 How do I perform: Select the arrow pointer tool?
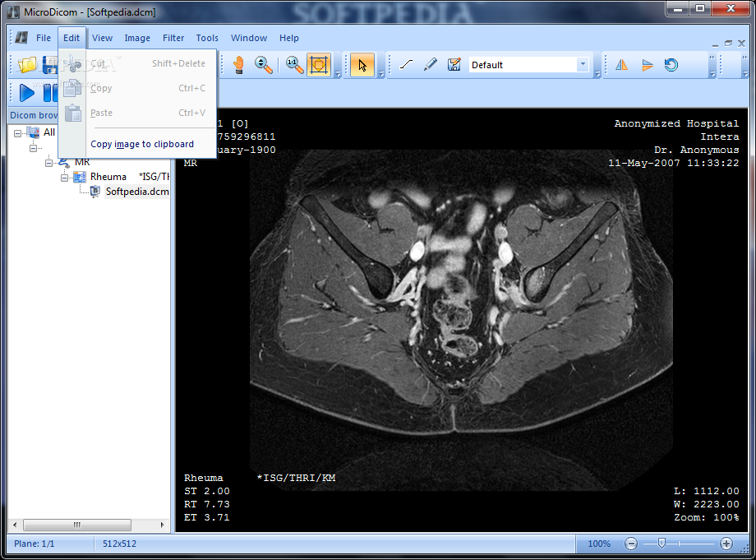tap(362, 65)
